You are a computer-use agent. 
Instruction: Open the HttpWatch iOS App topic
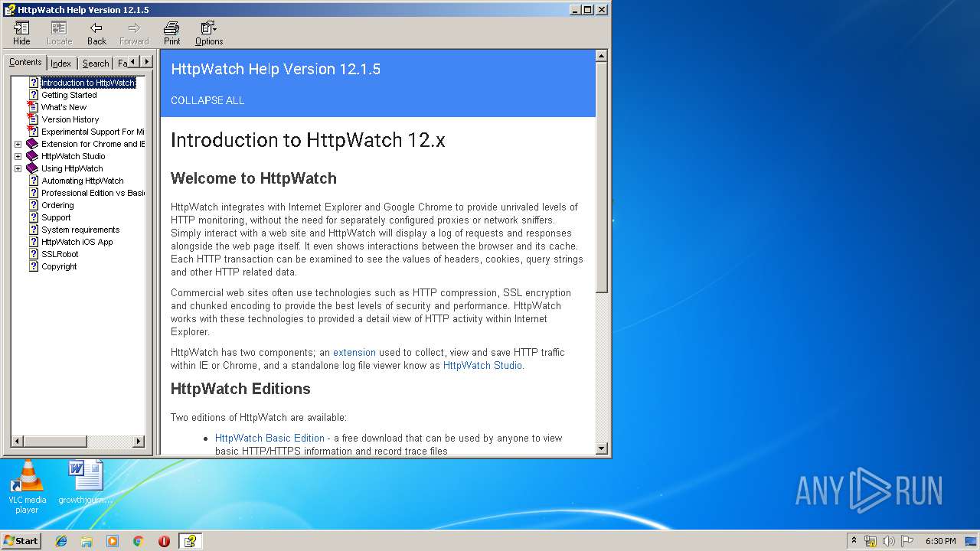point(77,242)
